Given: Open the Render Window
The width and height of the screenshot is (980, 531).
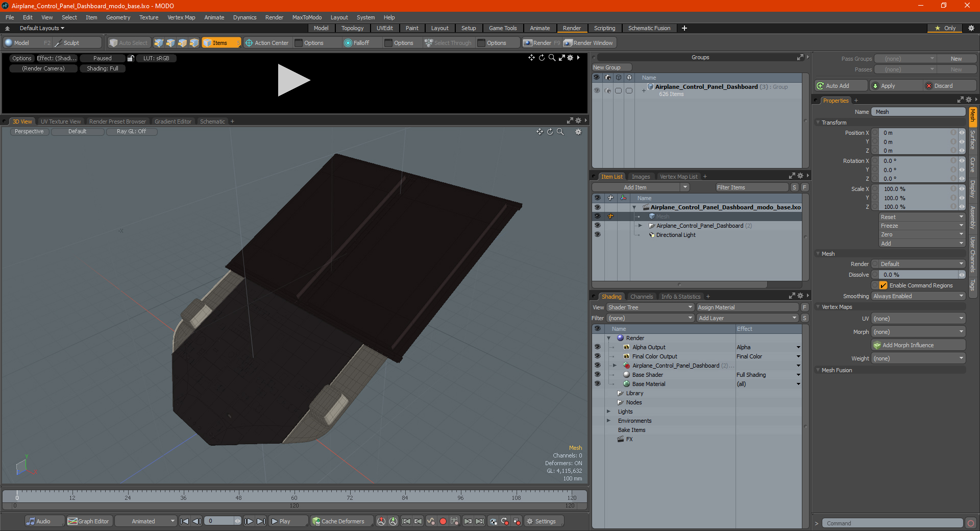Looking at the screenshot, I should [589, 43].
